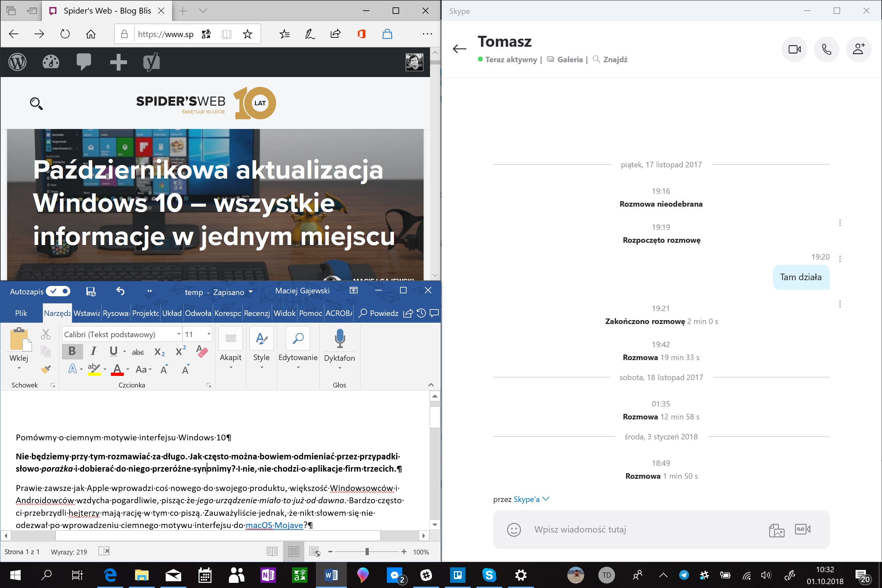Switch to the Układ ribbon tab

pos(172,313)
